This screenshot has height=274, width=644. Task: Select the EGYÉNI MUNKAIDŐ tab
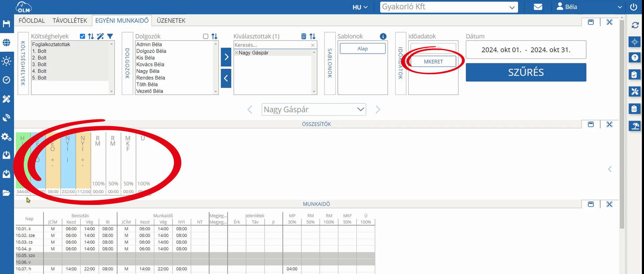[x=122, y=21]
